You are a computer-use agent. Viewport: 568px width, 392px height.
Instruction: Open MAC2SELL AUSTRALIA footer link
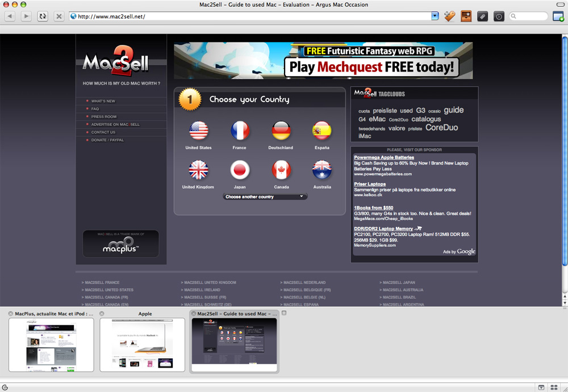pos(402,290)
